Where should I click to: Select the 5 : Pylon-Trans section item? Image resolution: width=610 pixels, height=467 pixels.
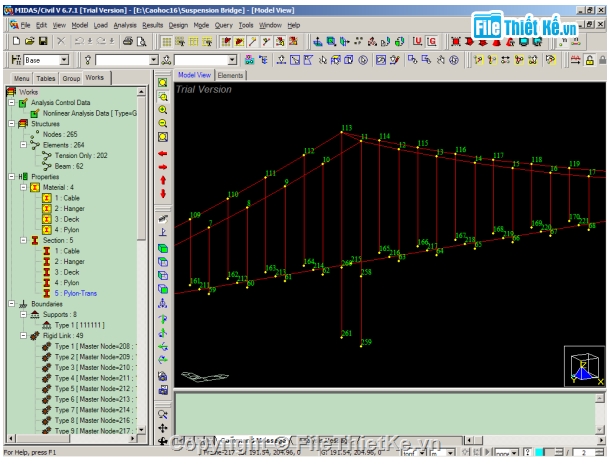point(75,293)
